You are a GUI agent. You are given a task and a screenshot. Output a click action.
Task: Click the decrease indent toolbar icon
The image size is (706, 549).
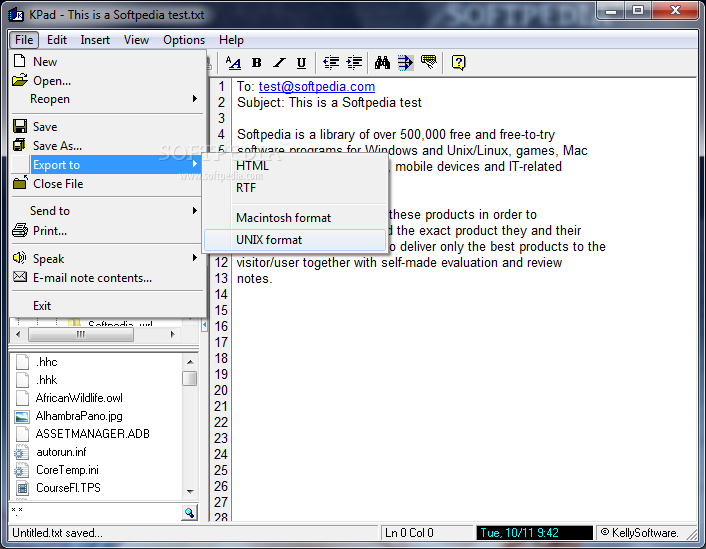[331, 63]
